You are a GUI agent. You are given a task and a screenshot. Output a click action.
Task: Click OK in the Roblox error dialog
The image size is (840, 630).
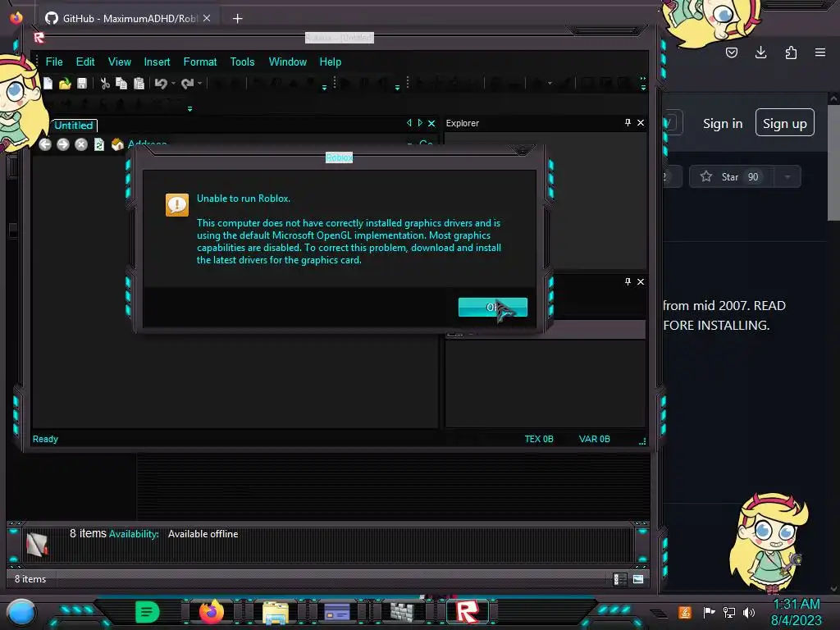(492, 307)
